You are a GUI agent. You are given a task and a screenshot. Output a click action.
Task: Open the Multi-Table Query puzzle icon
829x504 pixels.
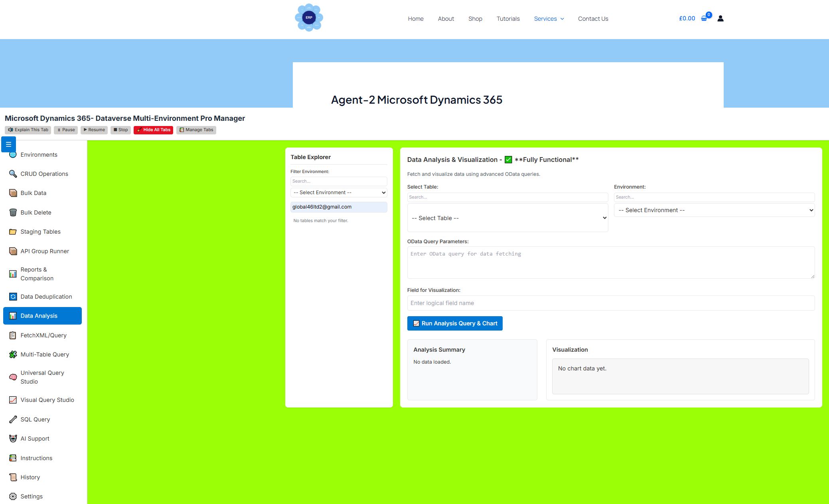[13, 354]
